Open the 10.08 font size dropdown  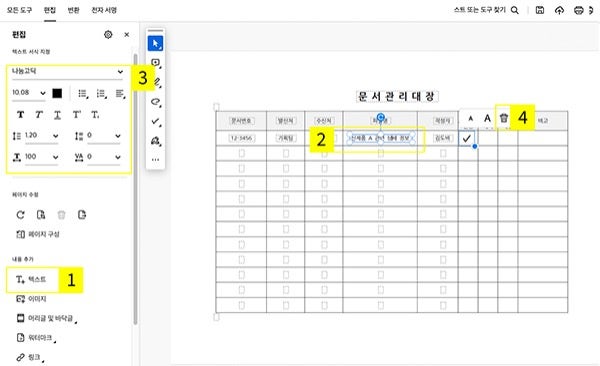pos(29,93)
